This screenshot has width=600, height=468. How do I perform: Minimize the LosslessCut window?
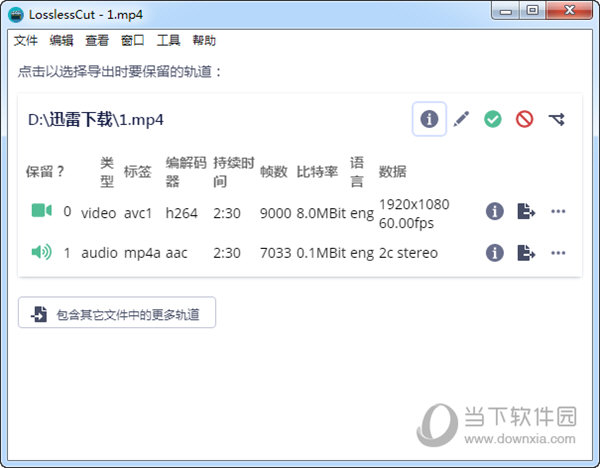tap(505, 11)
